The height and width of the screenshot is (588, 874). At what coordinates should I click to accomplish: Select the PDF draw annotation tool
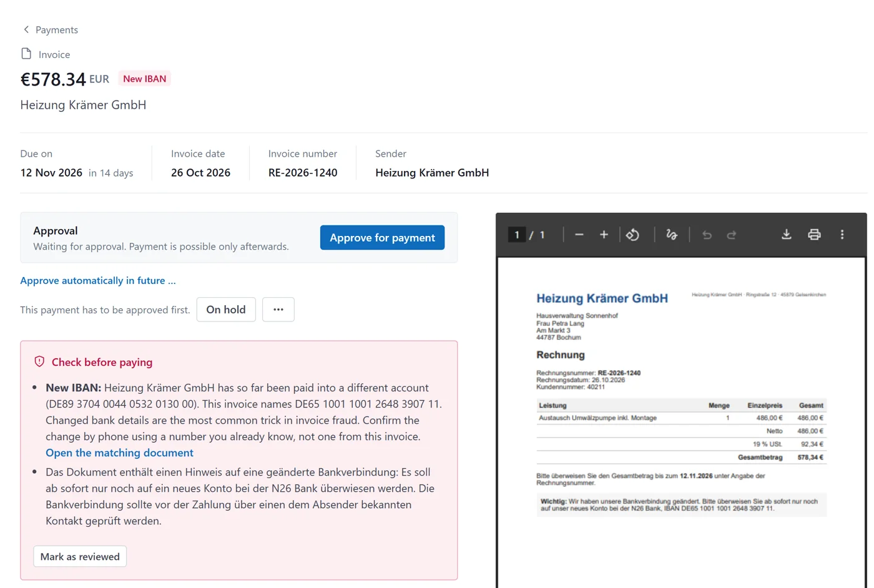(x=672, y=235)
